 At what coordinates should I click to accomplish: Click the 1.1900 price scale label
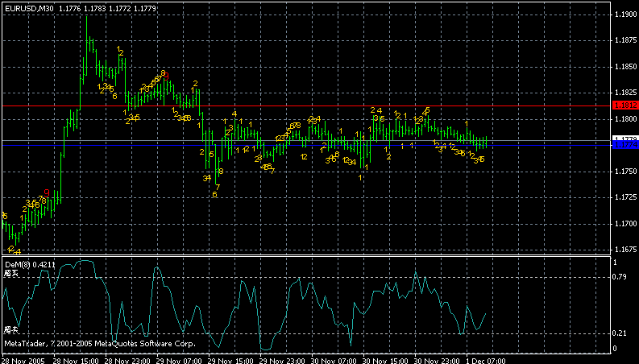point(624,15)
